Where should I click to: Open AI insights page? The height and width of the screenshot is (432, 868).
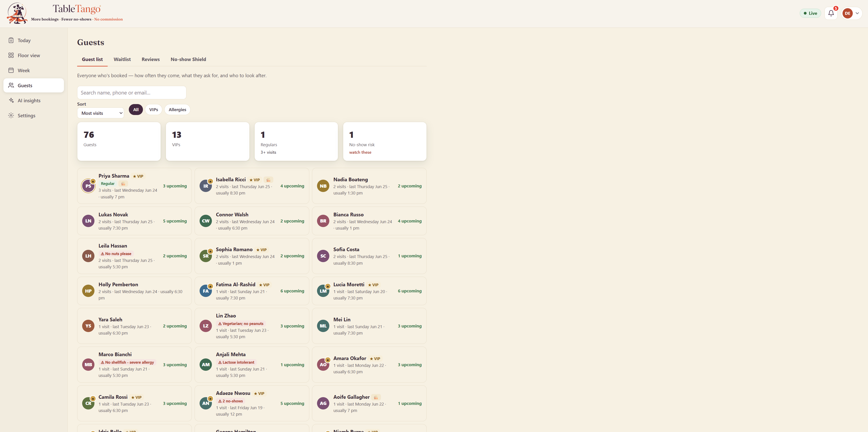pos(34,100)
